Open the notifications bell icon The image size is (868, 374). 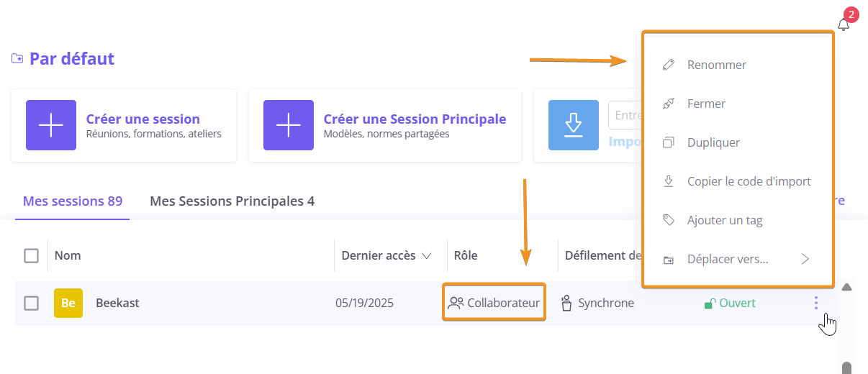click(x=844, y=24)
